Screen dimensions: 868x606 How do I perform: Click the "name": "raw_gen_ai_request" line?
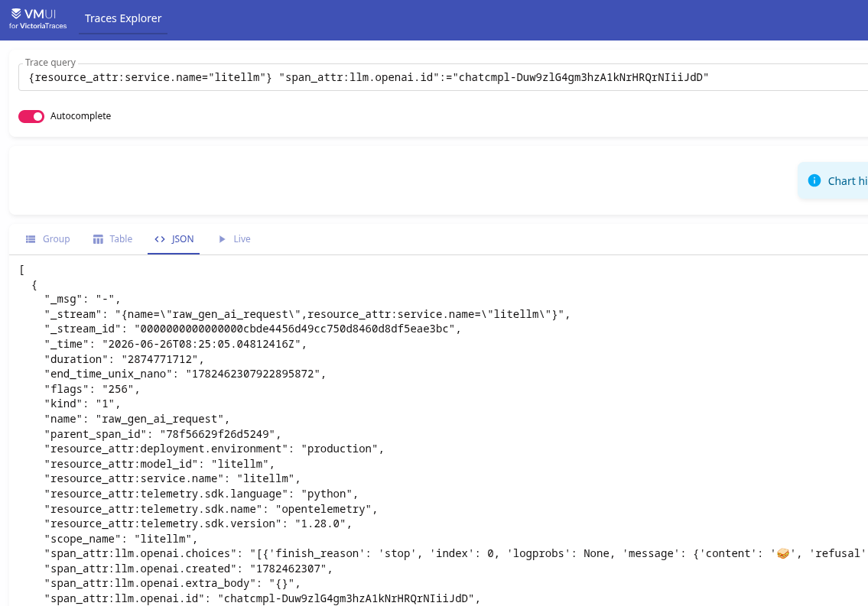(x=137, y=419)
